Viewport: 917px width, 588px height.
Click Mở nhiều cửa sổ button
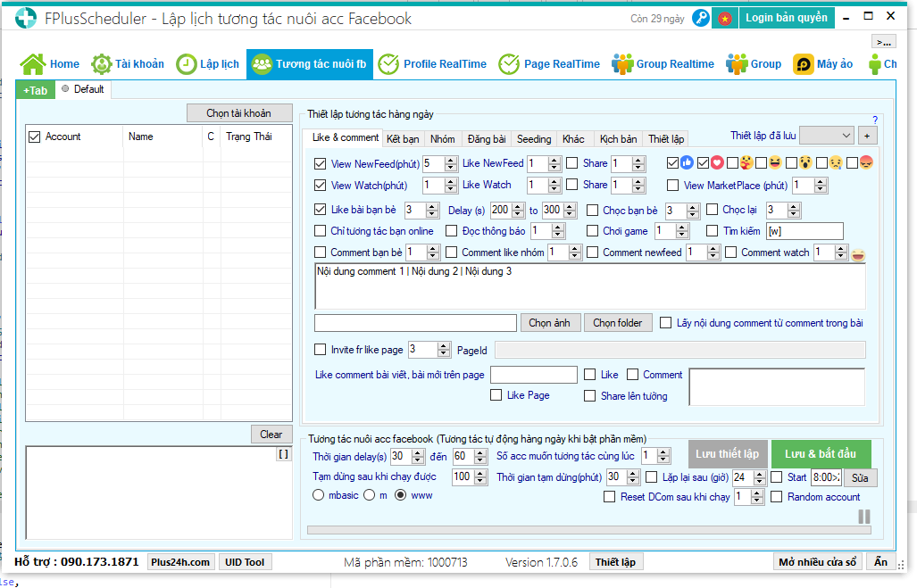tap(818, 562)
